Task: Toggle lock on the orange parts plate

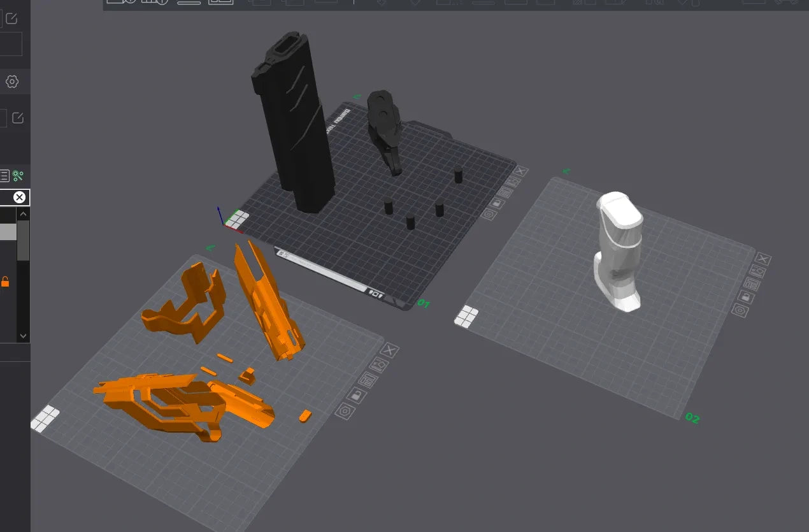Action: click(x=357, y=396)
